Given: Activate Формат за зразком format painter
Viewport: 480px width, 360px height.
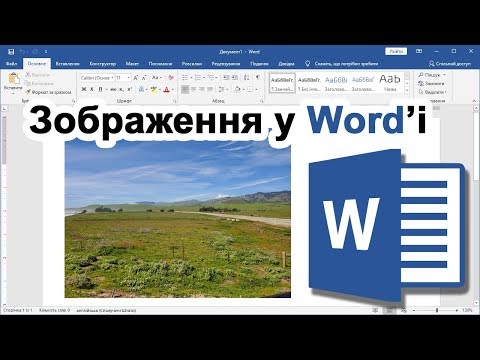Looking at the screenshot, I should pyautogui.click(x=48, y=92).
